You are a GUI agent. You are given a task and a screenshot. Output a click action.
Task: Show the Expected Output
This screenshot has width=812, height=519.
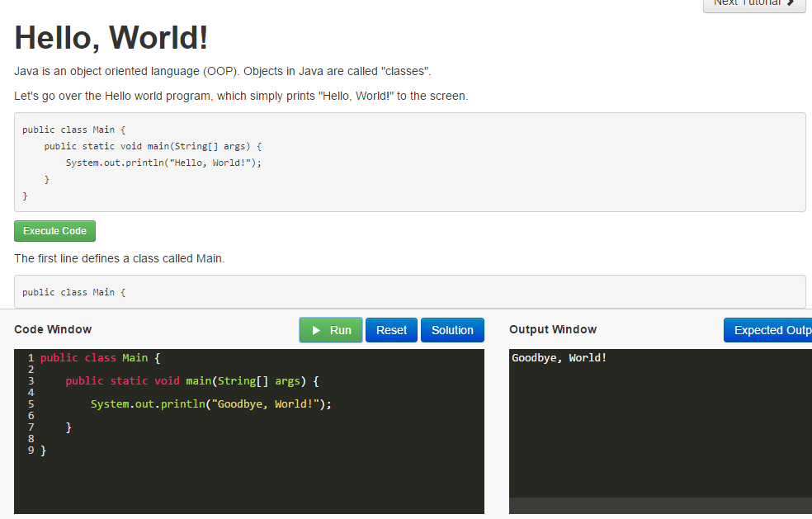pyautogui.click(x=767, y=330)
